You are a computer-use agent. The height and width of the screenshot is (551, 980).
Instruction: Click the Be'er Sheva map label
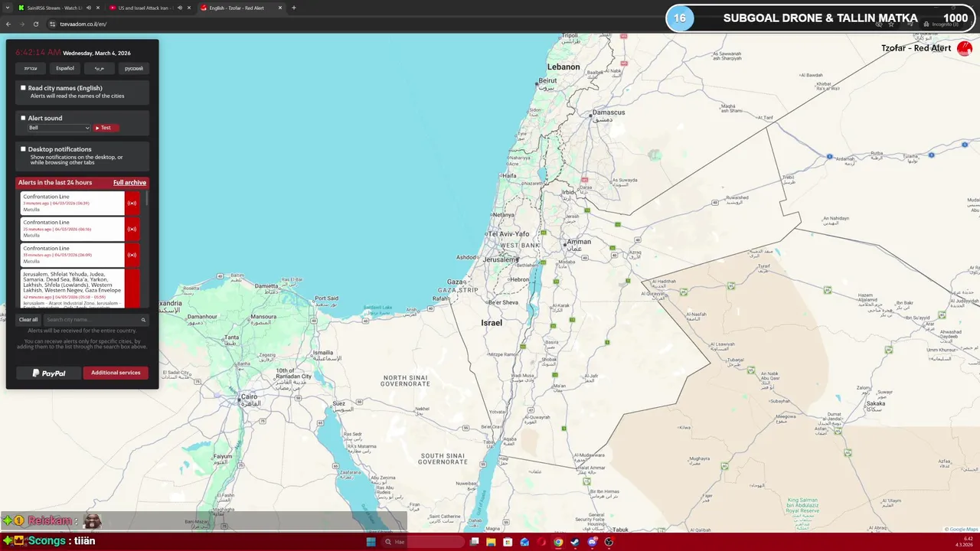point(503,302)
